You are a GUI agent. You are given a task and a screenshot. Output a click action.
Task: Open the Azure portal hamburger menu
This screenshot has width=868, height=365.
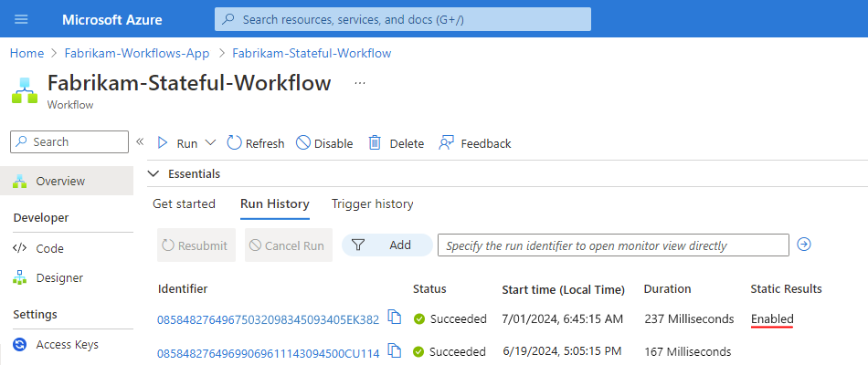(x=21, y=19)
